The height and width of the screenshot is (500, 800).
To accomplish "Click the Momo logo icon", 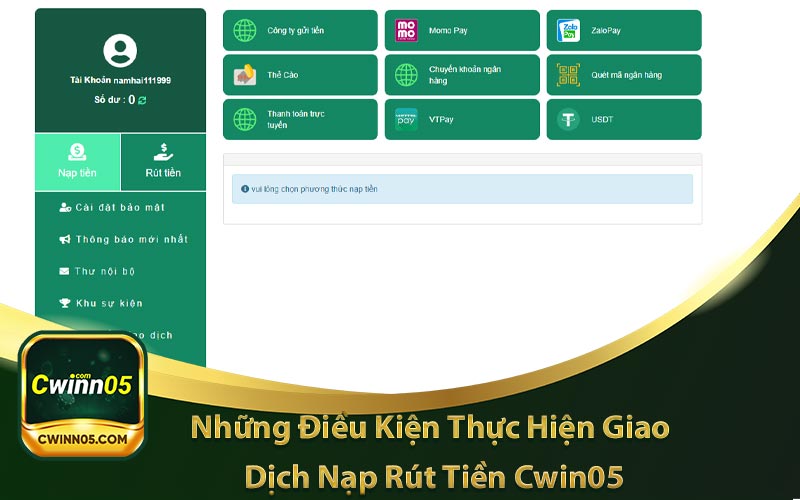I will click(x=407, y=31).
